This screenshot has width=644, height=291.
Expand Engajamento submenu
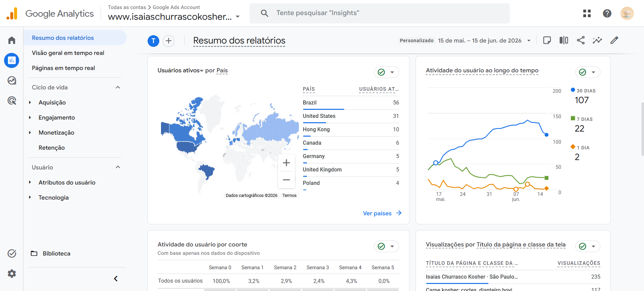click(30, 118)
